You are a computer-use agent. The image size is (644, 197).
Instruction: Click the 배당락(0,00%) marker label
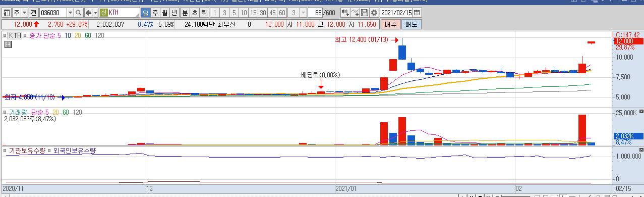321,75
